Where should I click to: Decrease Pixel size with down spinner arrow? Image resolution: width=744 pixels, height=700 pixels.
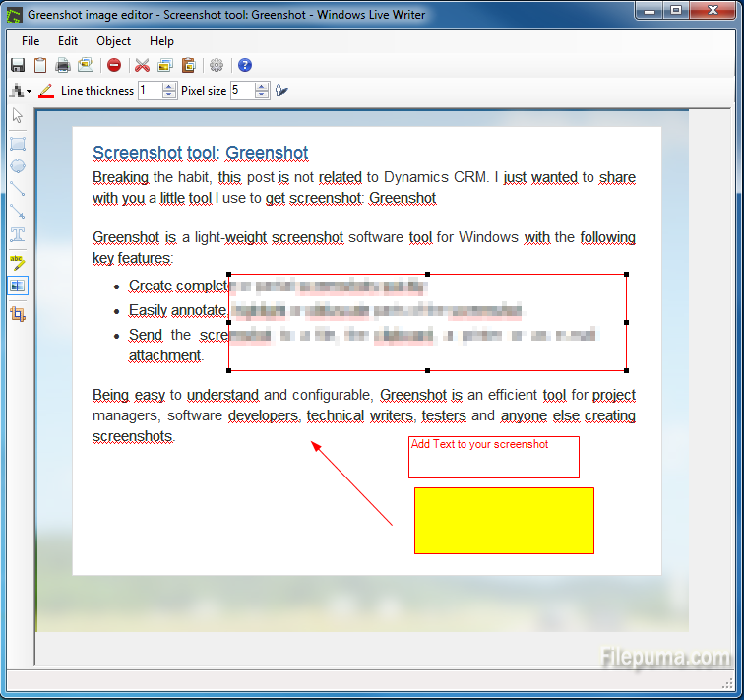(262, 95)
